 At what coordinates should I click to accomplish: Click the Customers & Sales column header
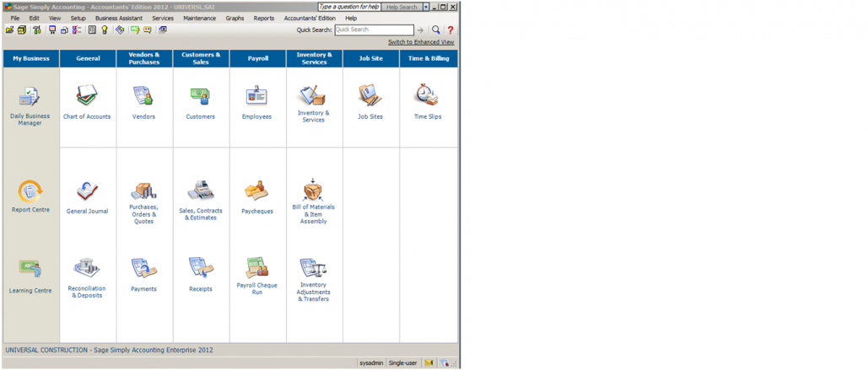[x=201, y=59]
